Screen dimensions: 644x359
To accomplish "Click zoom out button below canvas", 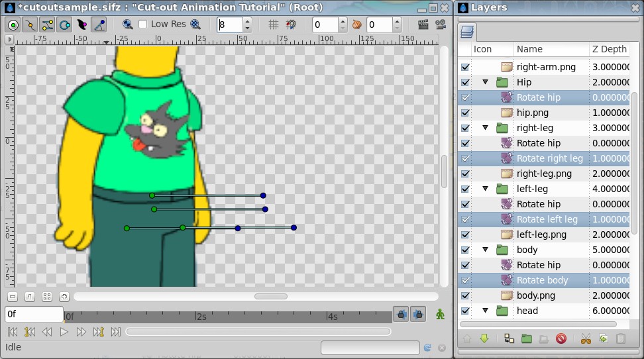I will pyautogui.click(x=13, y=297).
